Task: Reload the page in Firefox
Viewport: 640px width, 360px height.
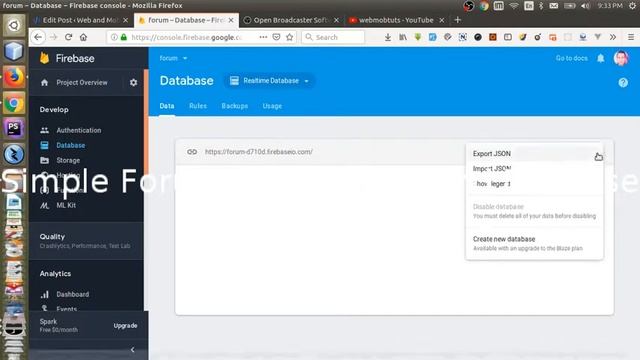Action: tap(68, 37)
